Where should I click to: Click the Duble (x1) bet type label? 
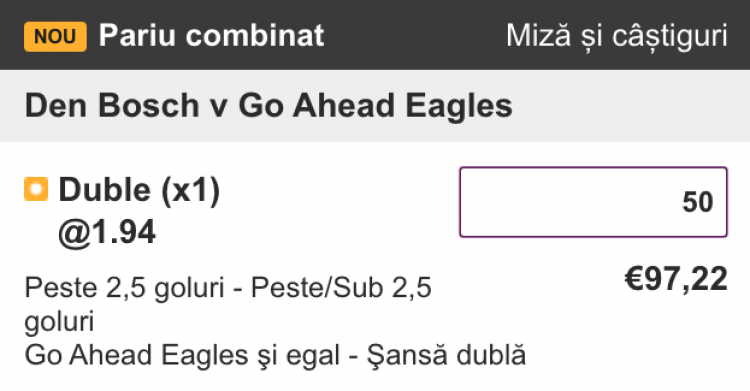click(x=139, y=190)
